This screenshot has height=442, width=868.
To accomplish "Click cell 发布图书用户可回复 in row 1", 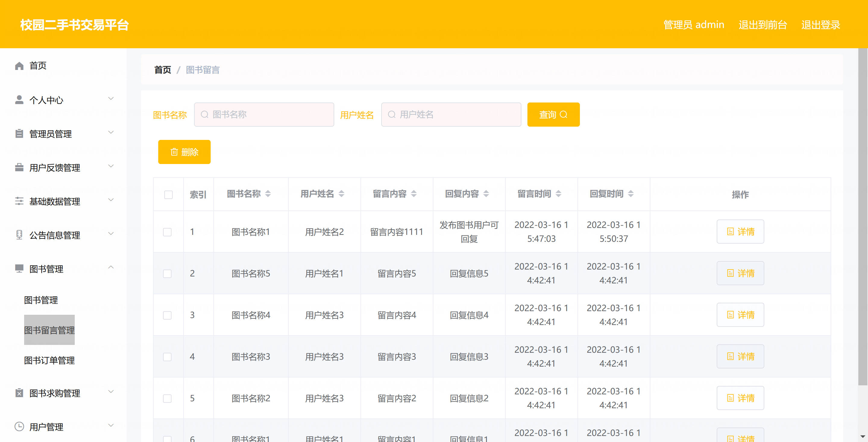I will tap(469, 232).
